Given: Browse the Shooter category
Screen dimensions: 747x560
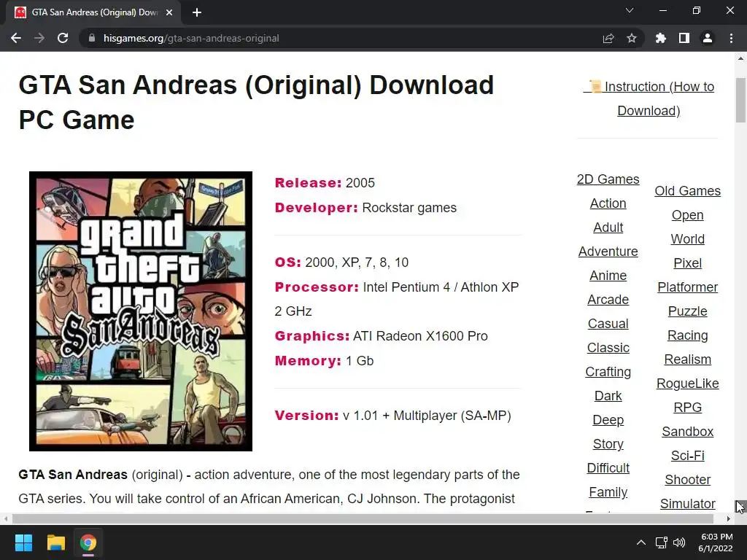Looking at the screenshot, I should coord(687,480).
